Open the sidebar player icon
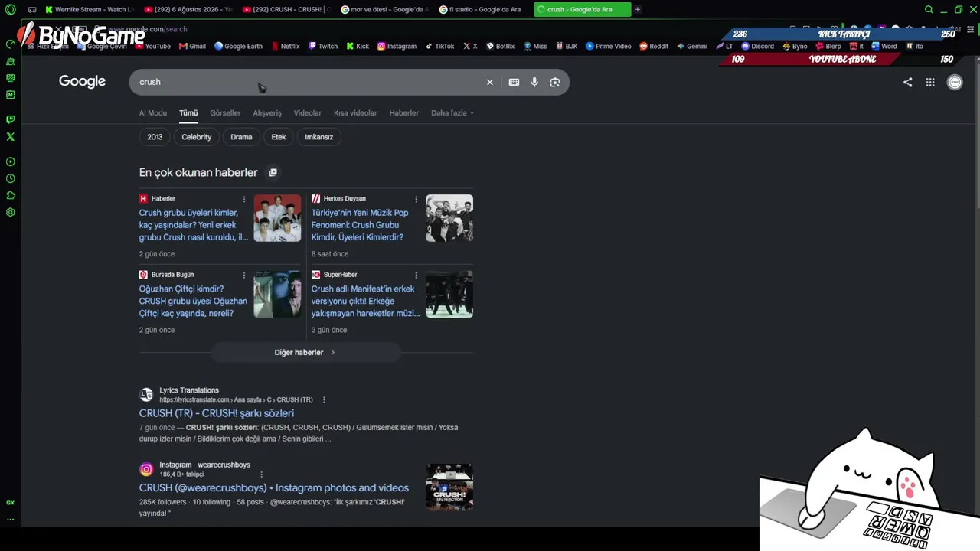Viewport: 980px width, 551px height. (10, 161)
